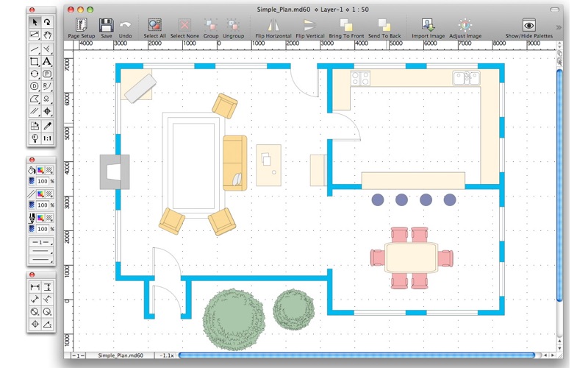
Task: Select the arrow pointer tool
Action: (35, 22)
